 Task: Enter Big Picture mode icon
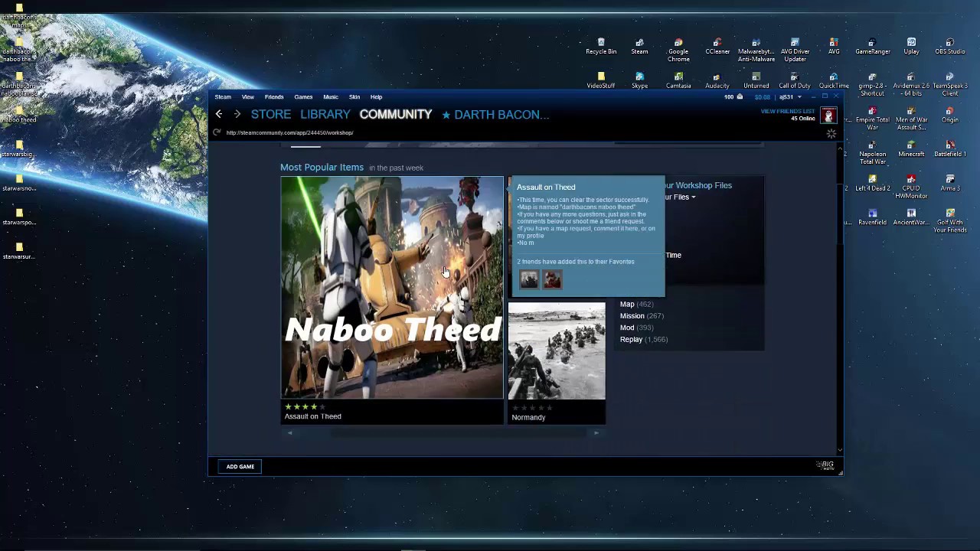(825, 465)
